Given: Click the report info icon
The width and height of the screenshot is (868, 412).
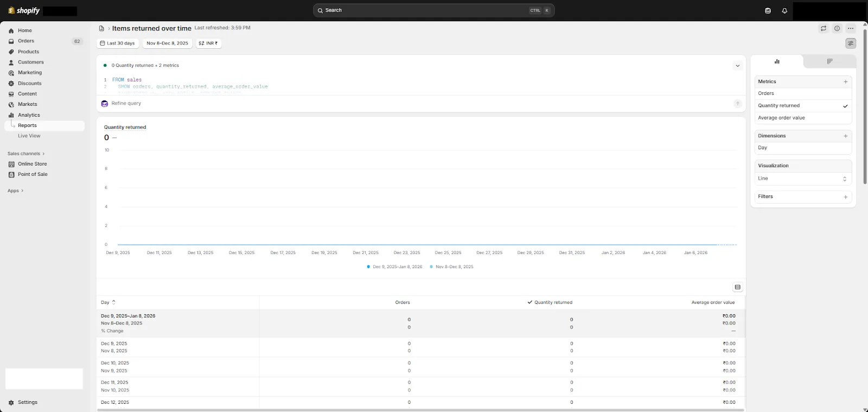Looking at the screenshot, I should pyautogui.click(x=837, y=28).
